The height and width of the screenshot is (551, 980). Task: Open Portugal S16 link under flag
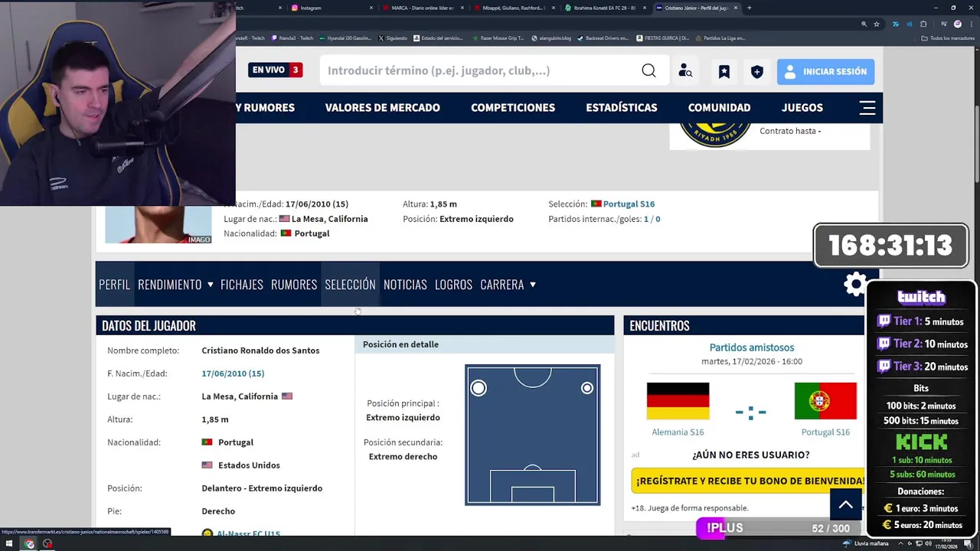coord(825,432)
